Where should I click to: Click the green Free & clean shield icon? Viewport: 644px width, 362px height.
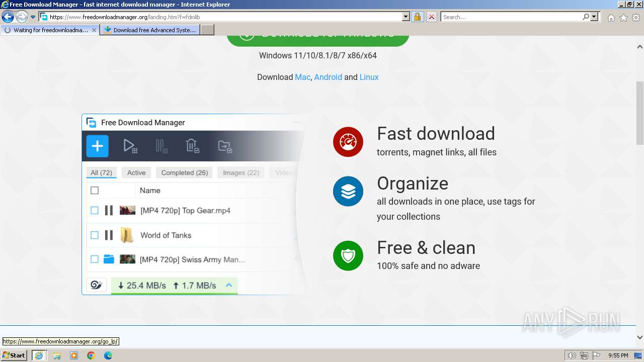348,255
